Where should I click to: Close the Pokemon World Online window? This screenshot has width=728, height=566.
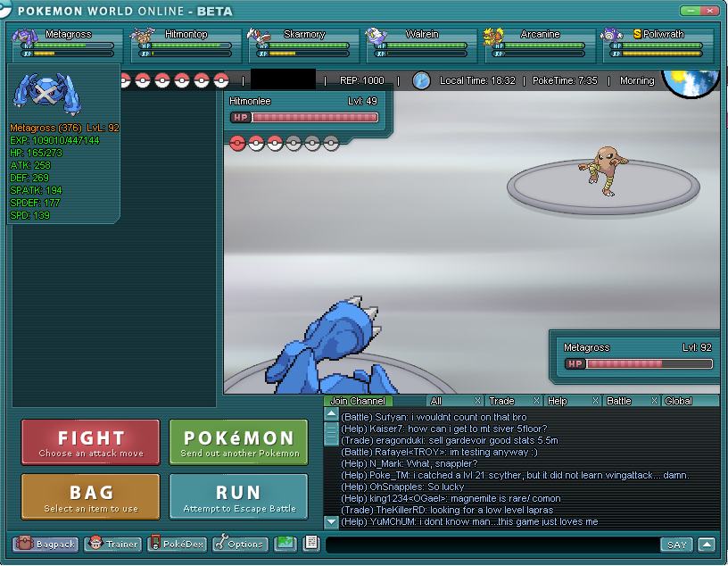[709, 10]
